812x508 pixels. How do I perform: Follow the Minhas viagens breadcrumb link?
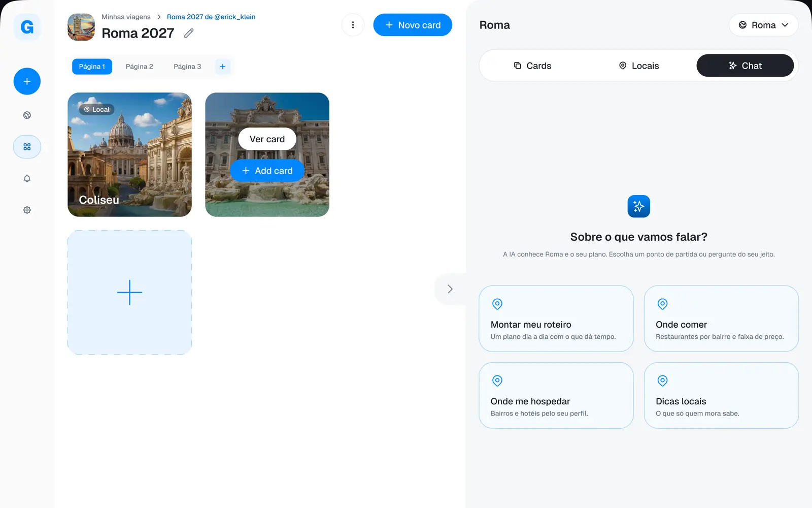point(126,17)
